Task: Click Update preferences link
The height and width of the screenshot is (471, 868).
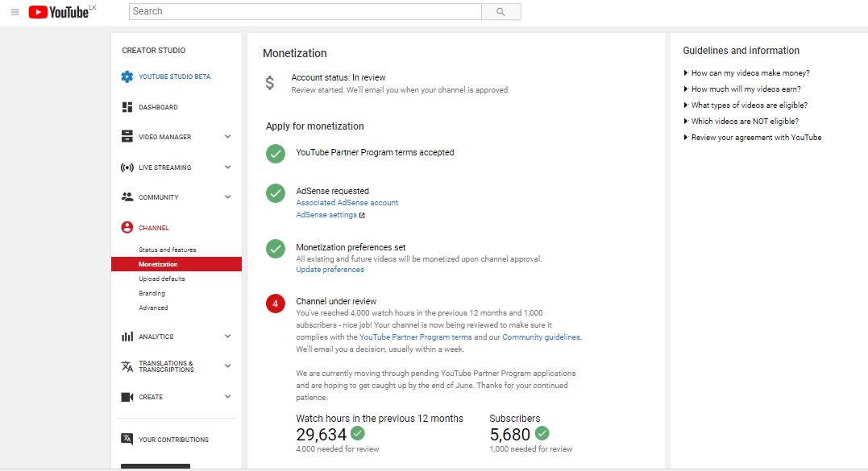Action: [330, 270]
